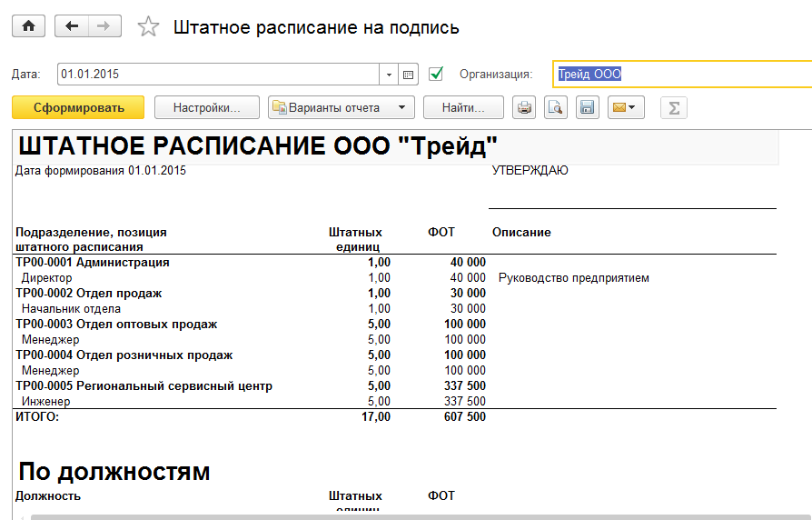This screenshot has width=812, height=520.
Task: Open Настройки... settings button
Action: [206, 107]
